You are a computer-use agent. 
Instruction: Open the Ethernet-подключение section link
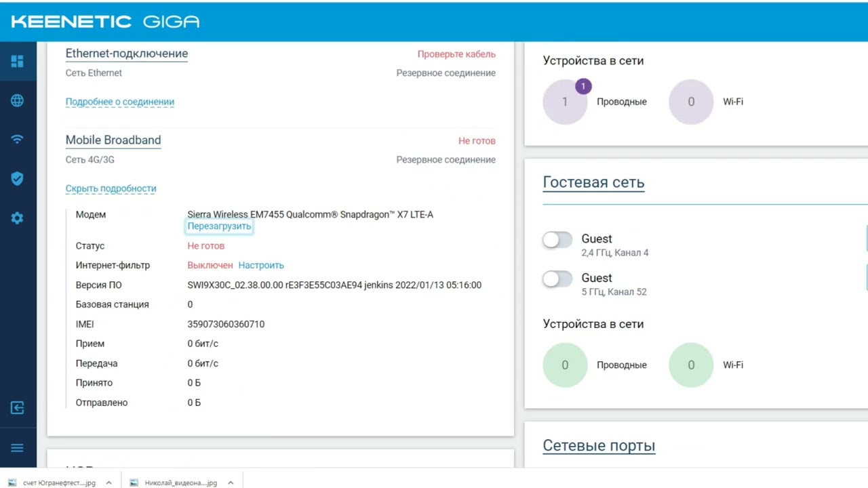127,54
